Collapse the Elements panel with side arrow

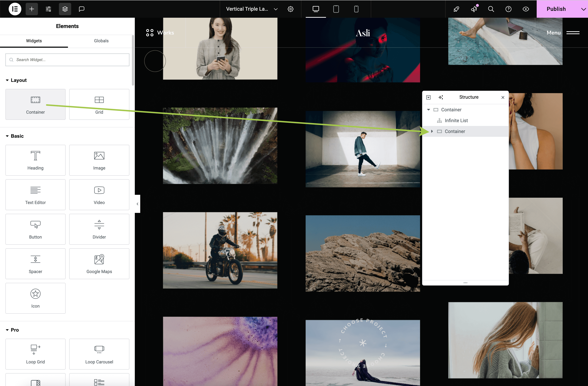pos(137,204)
